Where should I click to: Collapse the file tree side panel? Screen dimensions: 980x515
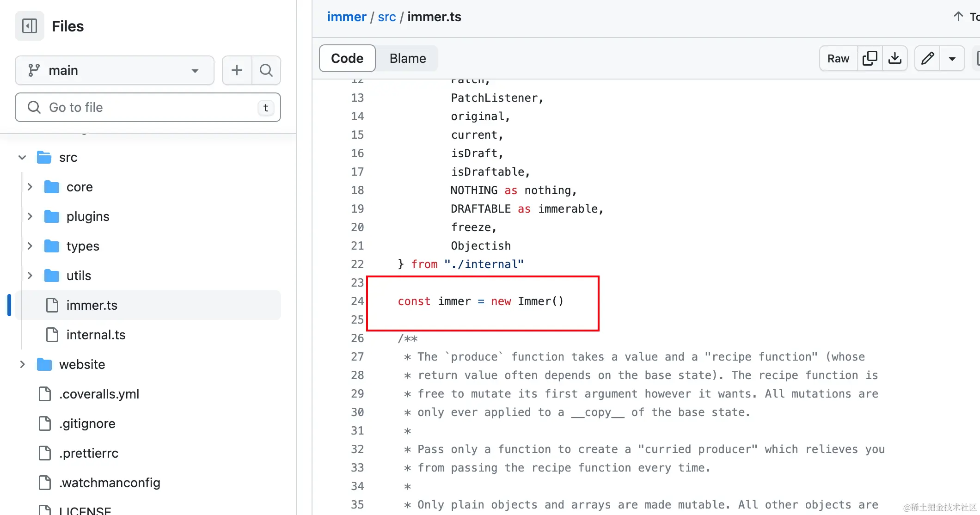[30, 26]
